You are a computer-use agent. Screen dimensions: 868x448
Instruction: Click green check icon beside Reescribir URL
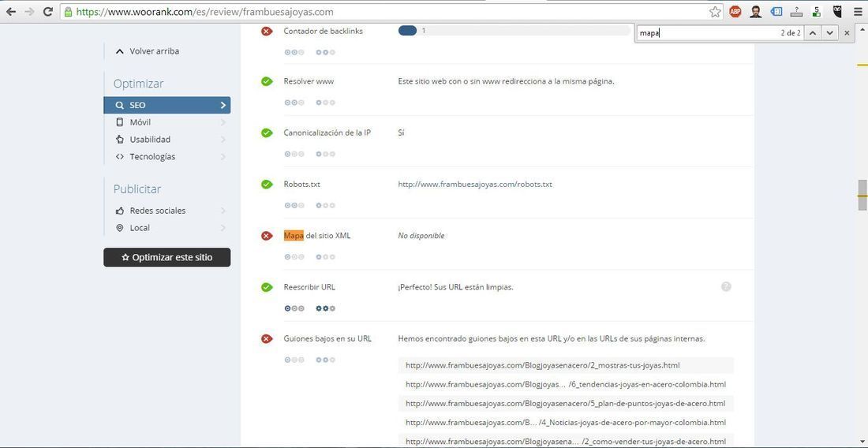(267, 287)
